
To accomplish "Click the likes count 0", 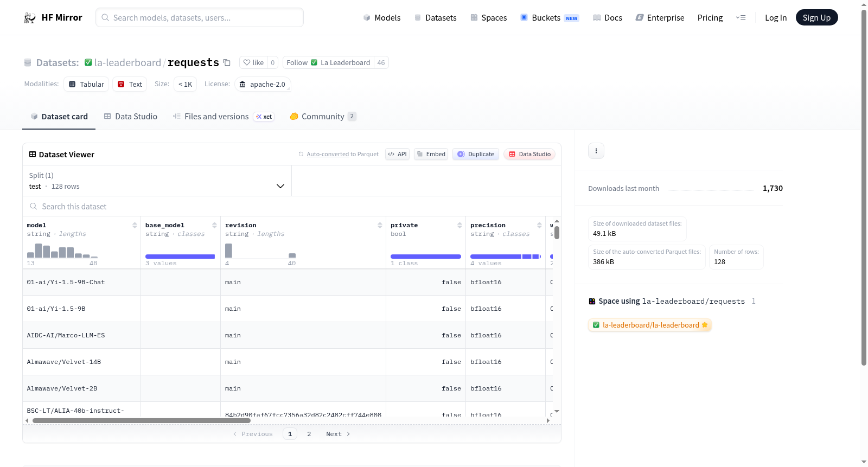I will [273, 63].
